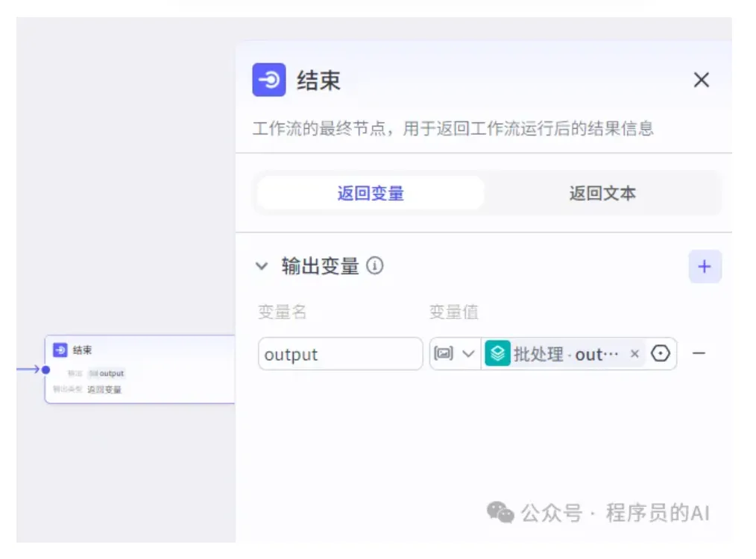
Task: Click the purple 结束 node icon in panel header
Action: [269, 80]
